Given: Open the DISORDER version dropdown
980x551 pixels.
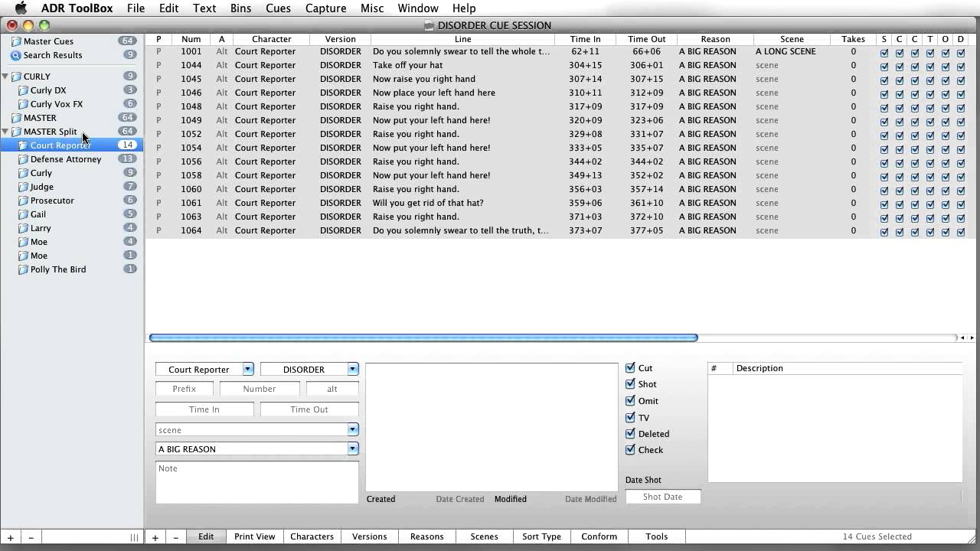Looking at the screenshot, I should [353, 369].
